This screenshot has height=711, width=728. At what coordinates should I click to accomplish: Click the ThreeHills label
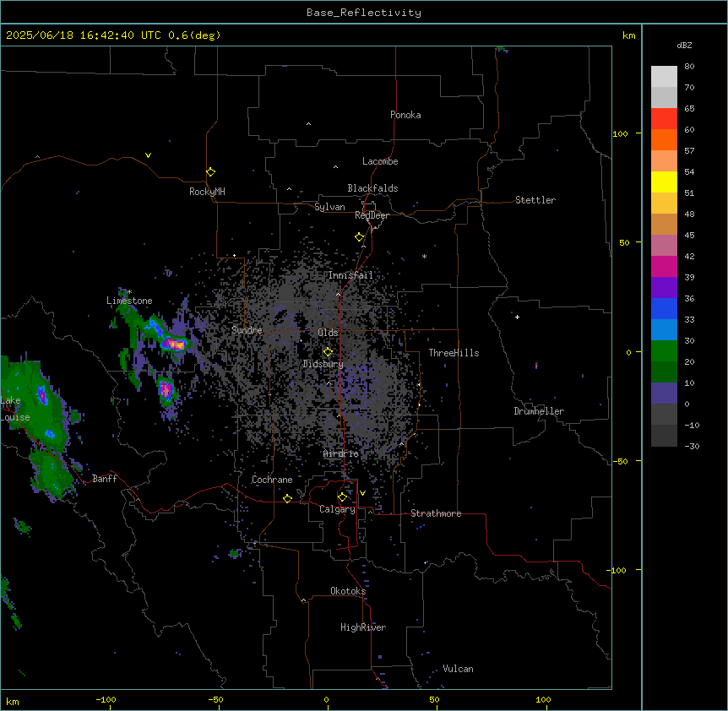[x=454, y=353]
